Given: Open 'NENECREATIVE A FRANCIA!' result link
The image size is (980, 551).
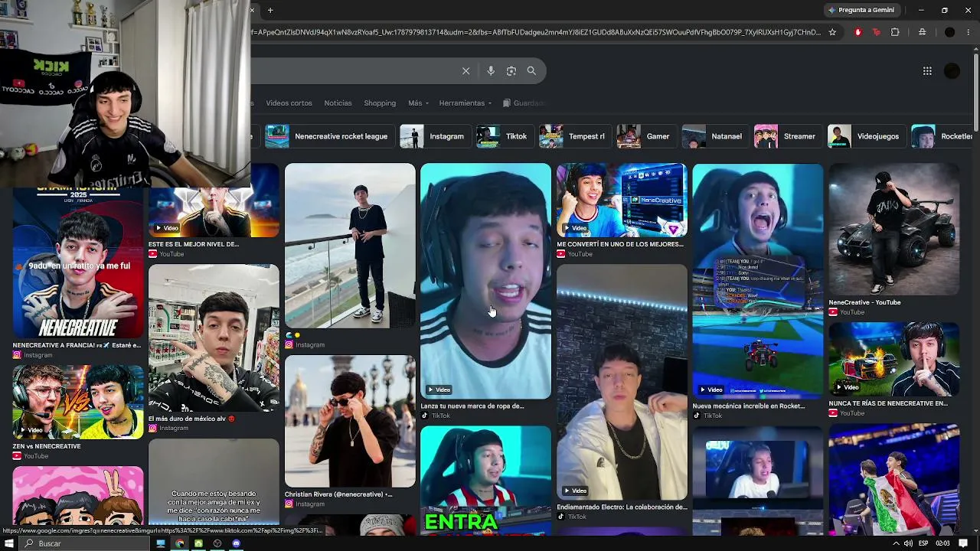Looking at the screenshot, I should [77, 345].
